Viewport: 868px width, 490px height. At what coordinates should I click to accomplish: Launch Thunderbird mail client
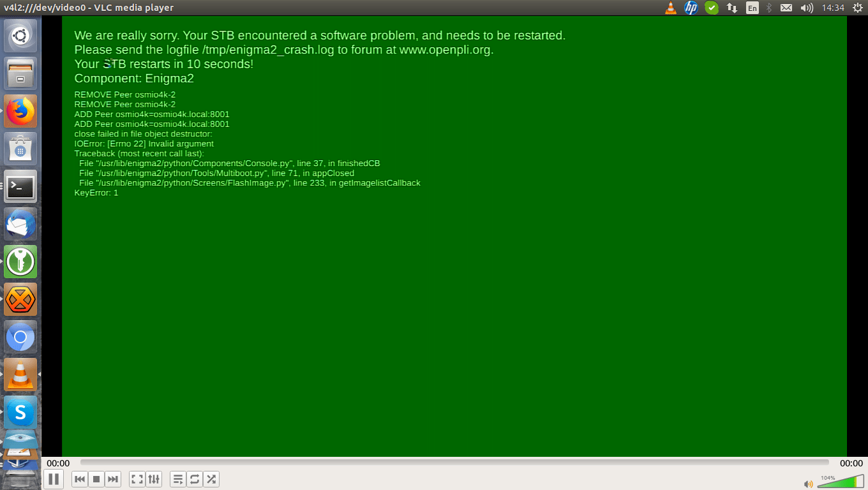coord(20,224)
